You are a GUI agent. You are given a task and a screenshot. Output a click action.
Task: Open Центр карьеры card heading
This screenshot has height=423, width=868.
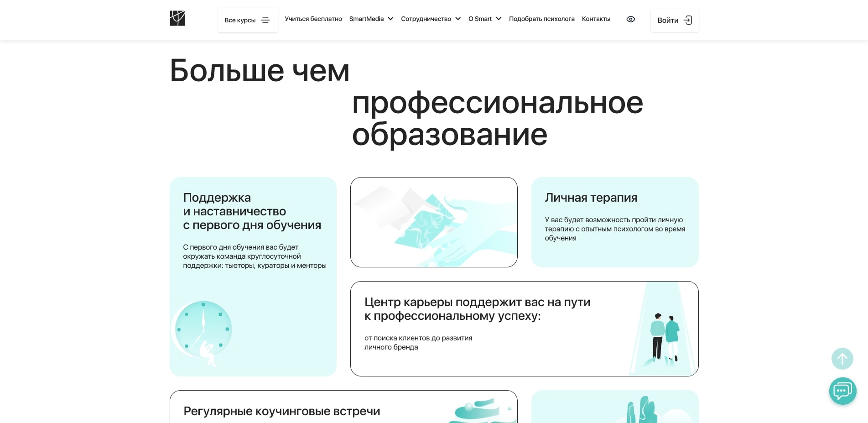[477, 309]
